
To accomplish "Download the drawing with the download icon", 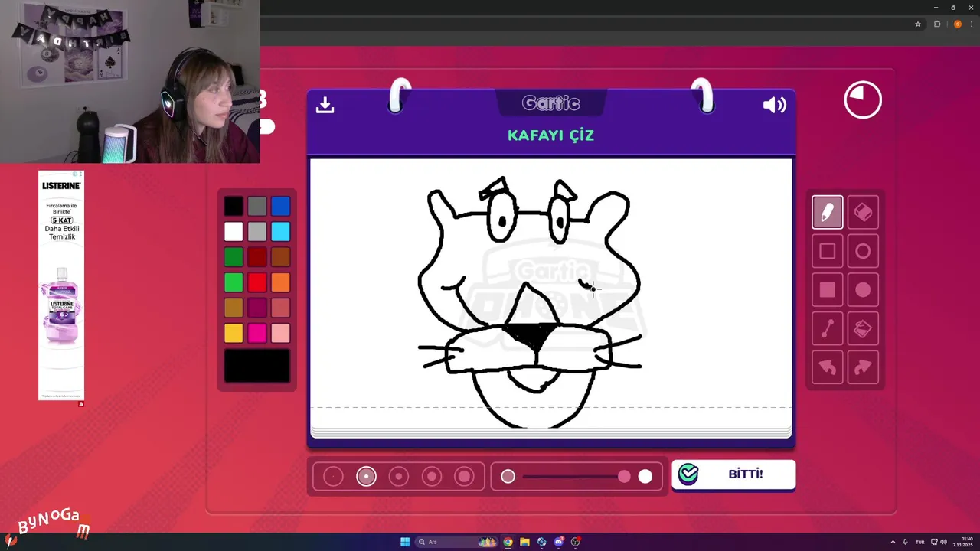I will (325, 105).
